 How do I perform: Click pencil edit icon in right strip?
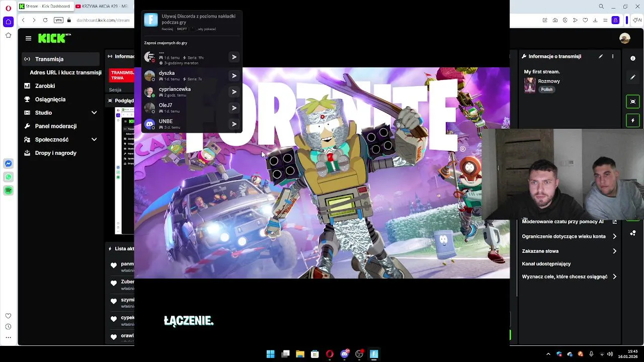click(633, 77)
